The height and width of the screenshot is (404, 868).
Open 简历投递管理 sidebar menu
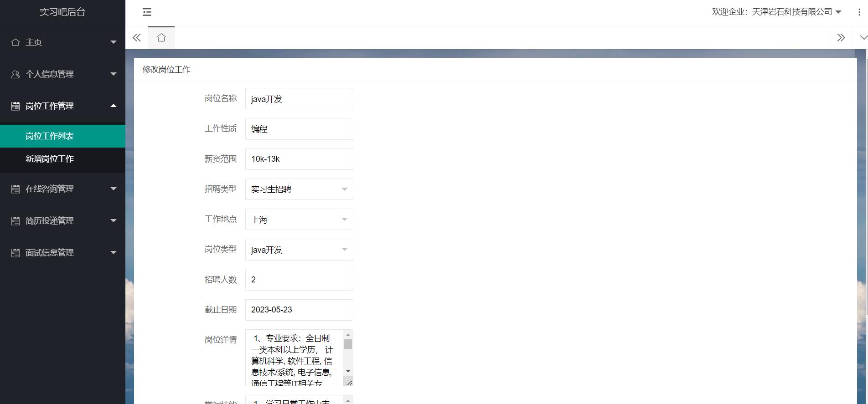click(x=62, y=221)
